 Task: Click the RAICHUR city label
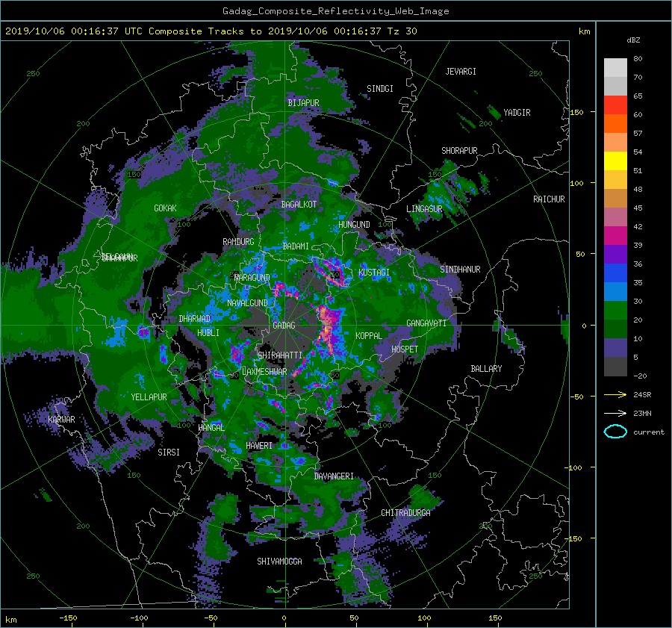click(x=549, y=199)
